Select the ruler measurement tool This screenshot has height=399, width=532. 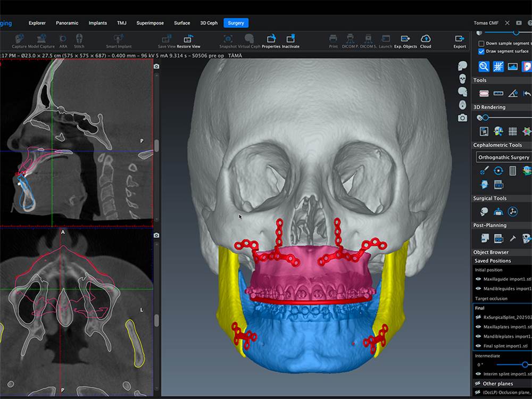click(x=498, y=93)
